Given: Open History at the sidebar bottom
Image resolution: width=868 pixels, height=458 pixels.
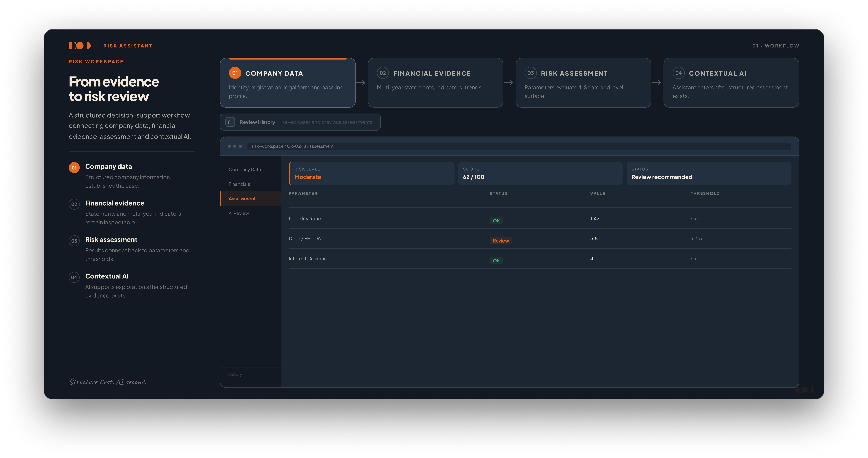Looking at the screenshot, I should click(x=235, y=374).
